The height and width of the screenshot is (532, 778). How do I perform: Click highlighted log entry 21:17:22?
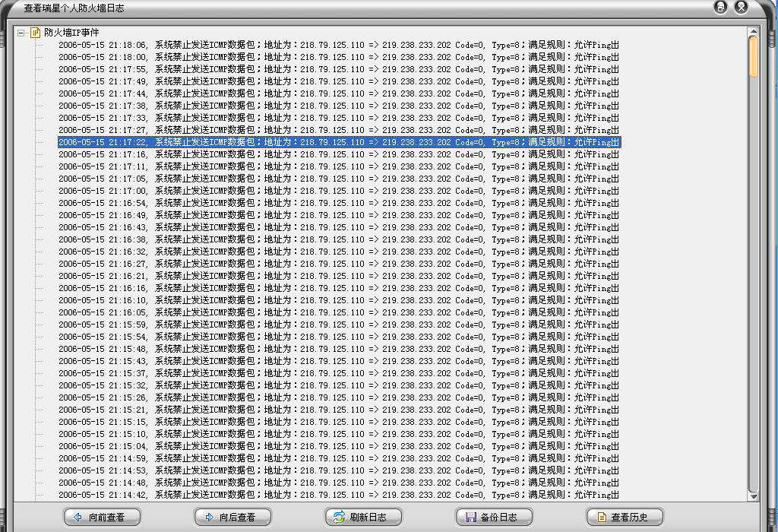340,142
